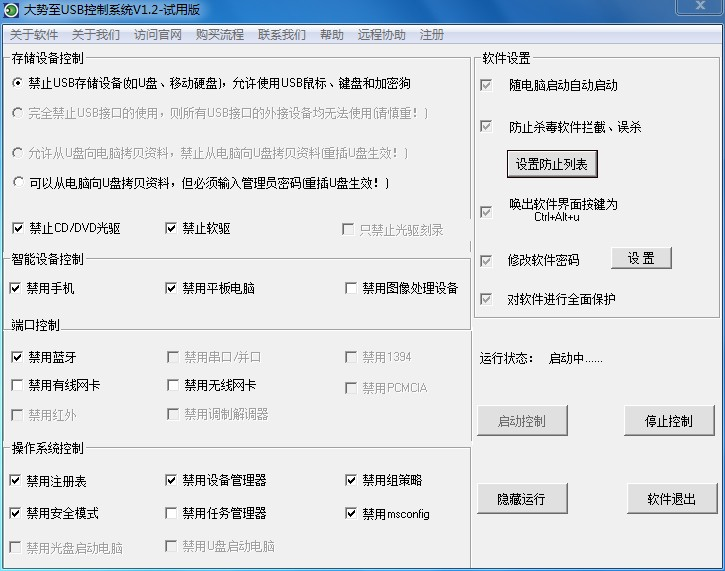The image size is (725, 571).
Task: Open the 访问官网 menu
Action: [x=158, y=35]
